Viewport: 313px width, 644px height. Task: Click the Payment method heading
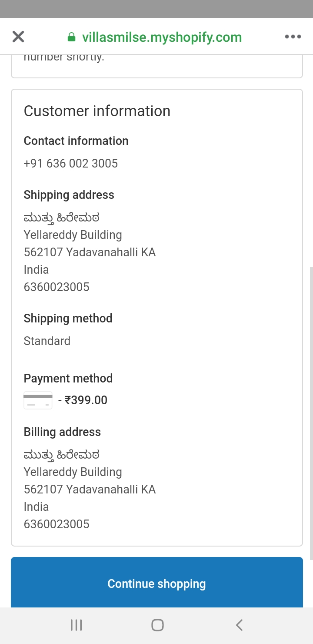[x=68, y=379]
